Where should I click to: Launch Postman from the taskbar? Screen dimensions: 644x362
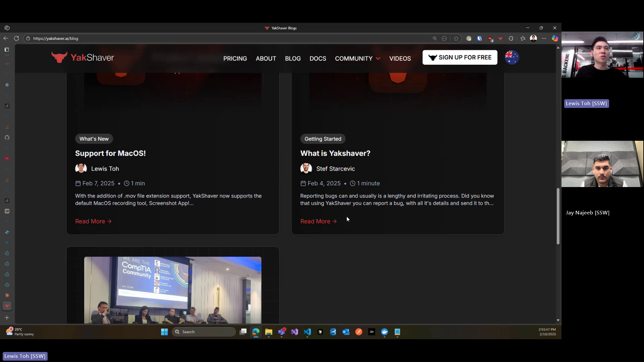tap(359, 332)
